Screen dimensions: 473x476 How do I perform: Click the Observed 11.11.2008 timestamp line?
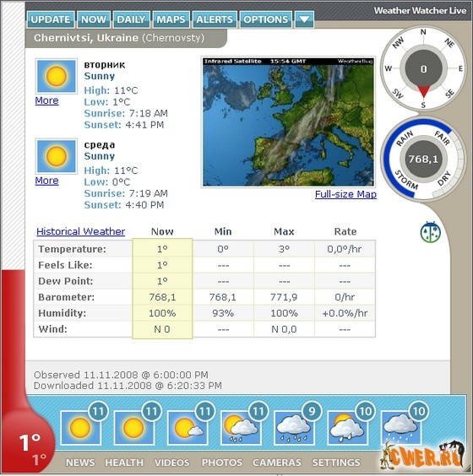click(121, 375)
